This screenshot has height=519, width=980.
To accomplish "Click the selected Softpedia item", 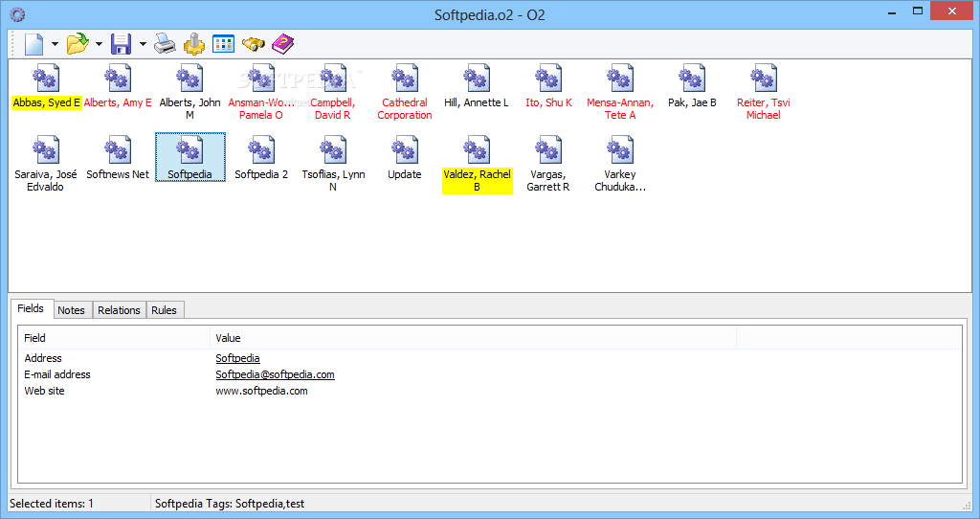I will click(190, 158).
